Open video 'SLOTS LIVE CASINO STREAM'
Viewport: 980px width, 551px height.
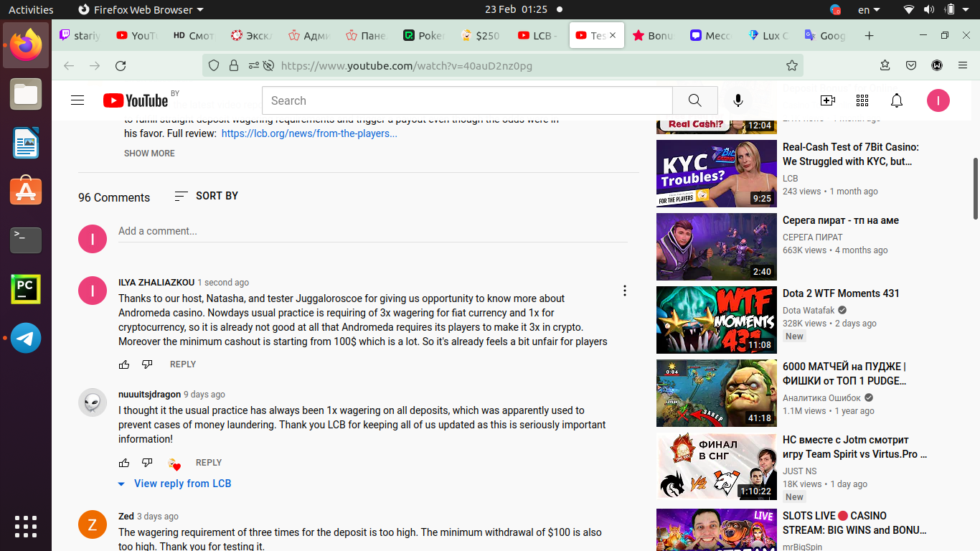pos(854,523)
